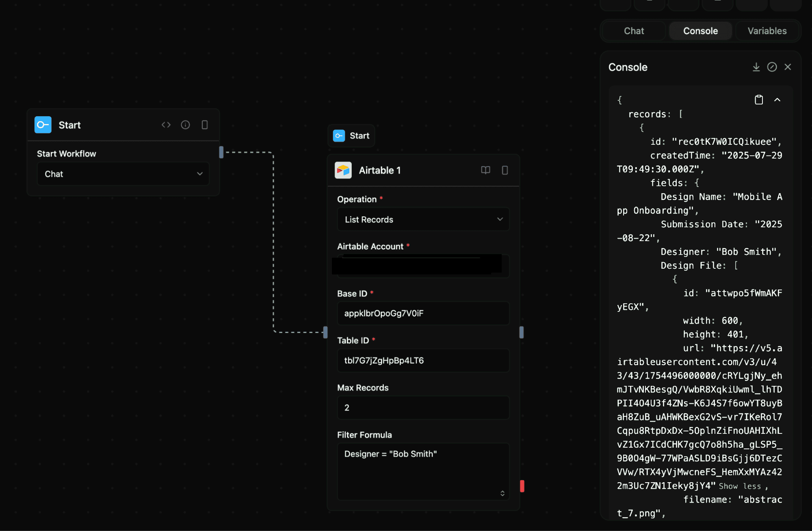Viewport: 812px width, 531px height.
Task: Download the console output
Action: [756, 67]
